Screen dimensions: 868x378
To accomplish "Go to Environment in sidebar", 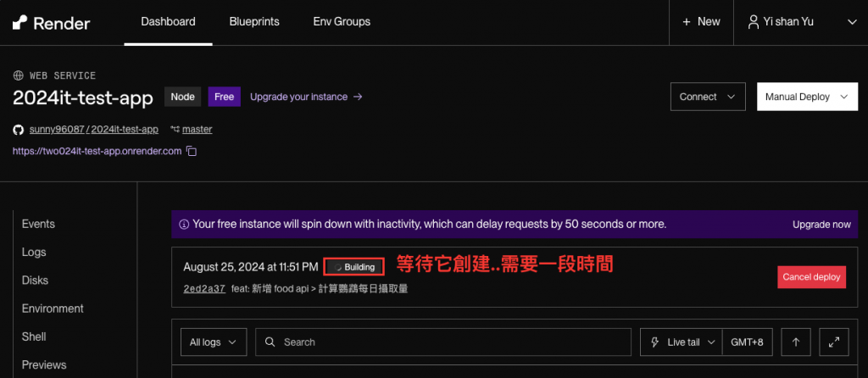I will point(53,309).
